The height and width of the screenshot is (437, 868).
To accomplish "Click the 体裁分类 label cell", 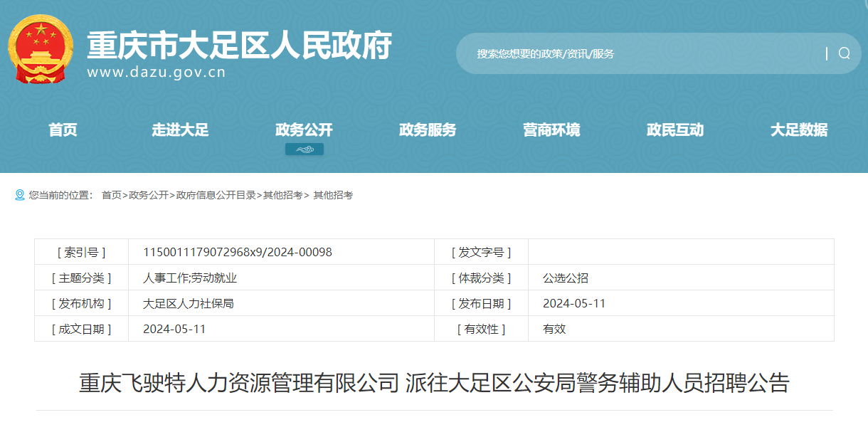I will pos(481,278).
